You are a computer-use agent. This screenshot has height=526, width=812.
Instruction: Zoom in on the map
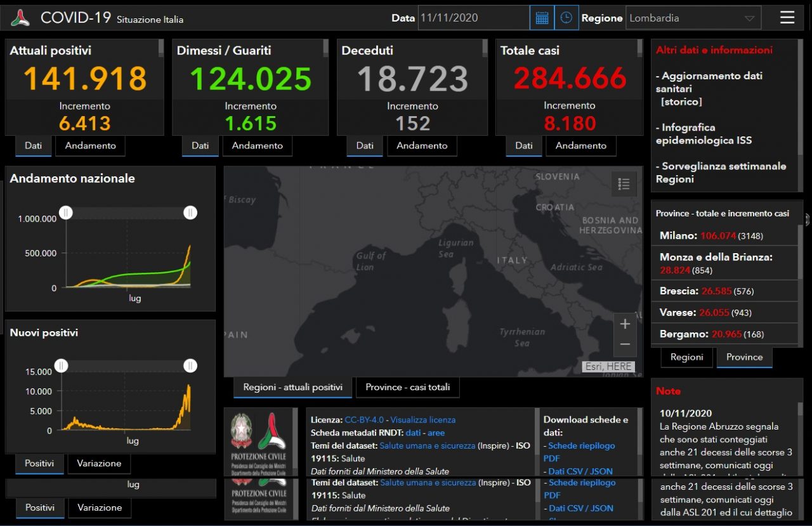(x=625, y=324)
